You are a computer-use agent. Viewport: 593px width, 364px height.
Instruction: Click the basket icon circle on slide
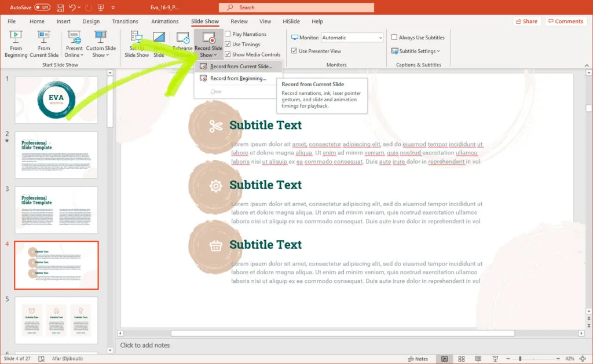(x=215, y=246)
